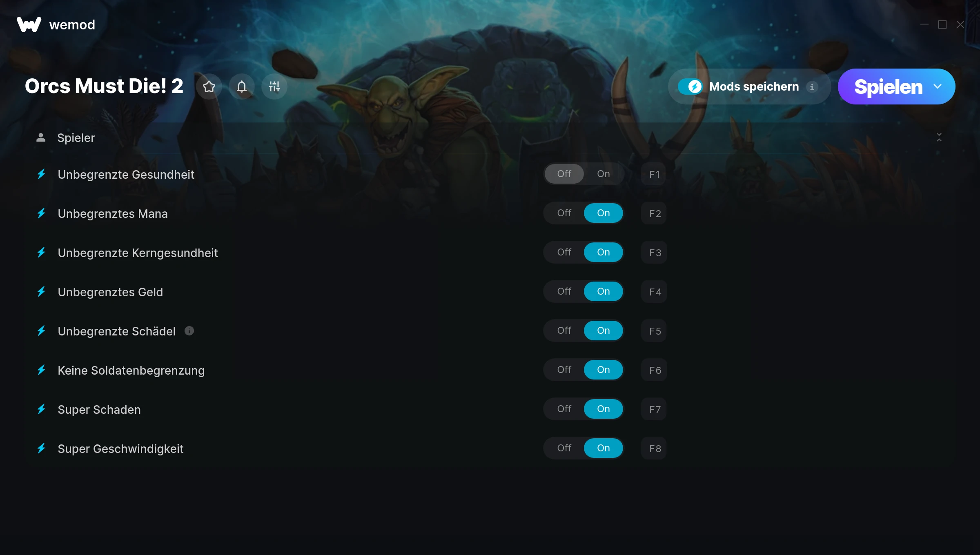Add Orcs Must Die! 2 to favorites star
980x555 pixels.
(x=209, y=87)
